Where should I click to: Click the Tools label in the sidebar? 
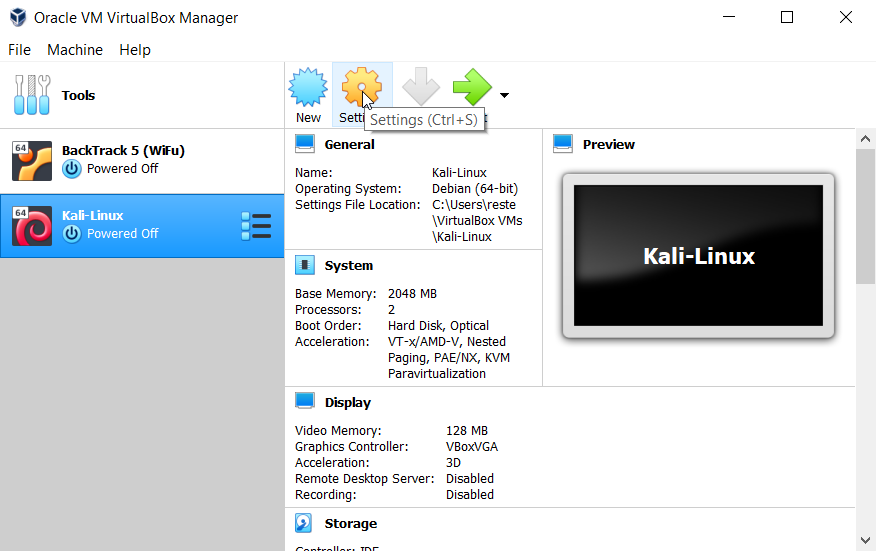pos(78,96)
